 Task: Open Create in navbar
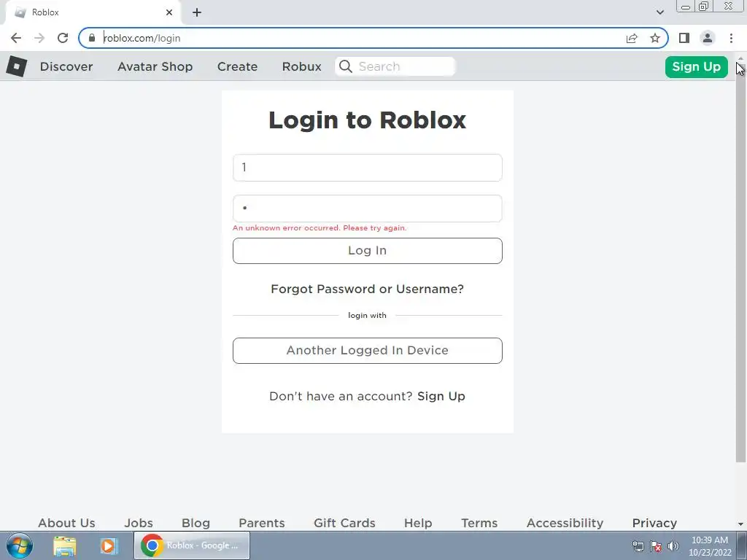coord(237,66)
